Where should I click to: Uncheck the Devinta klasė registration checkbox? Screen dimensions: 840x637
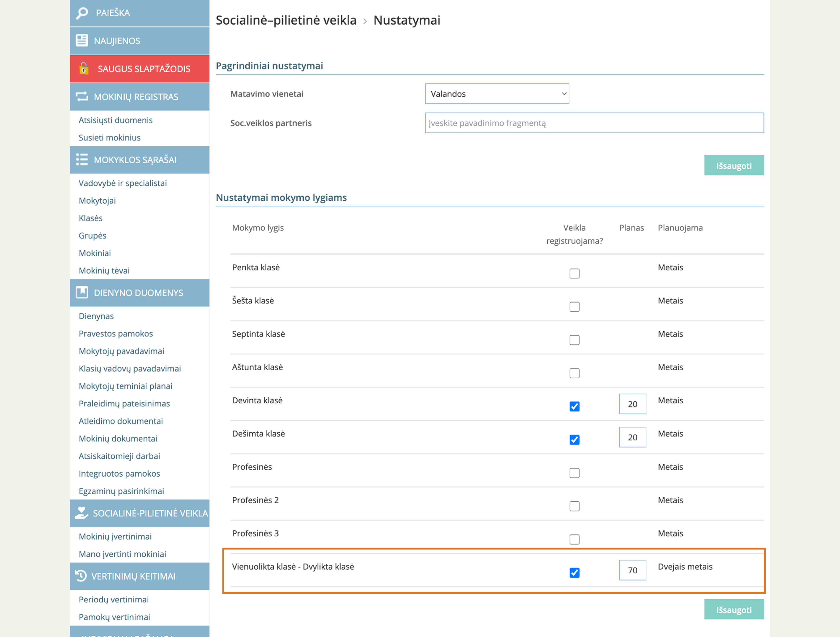574,406
